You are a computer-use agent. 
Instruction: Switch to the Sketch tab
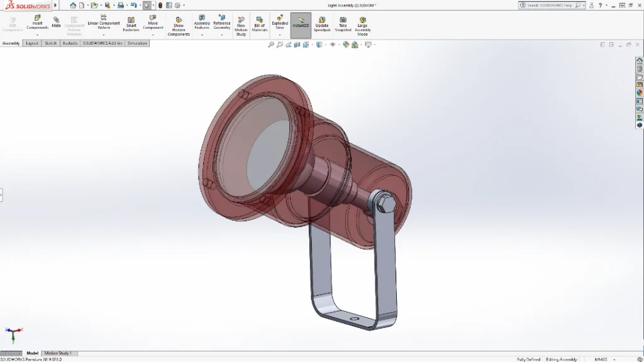coord(50,43)
